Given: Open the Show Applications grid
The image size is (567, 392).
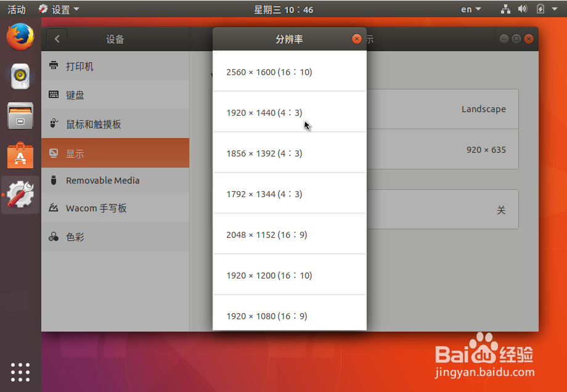Looking at the screenshot, I should click(20, 372).
